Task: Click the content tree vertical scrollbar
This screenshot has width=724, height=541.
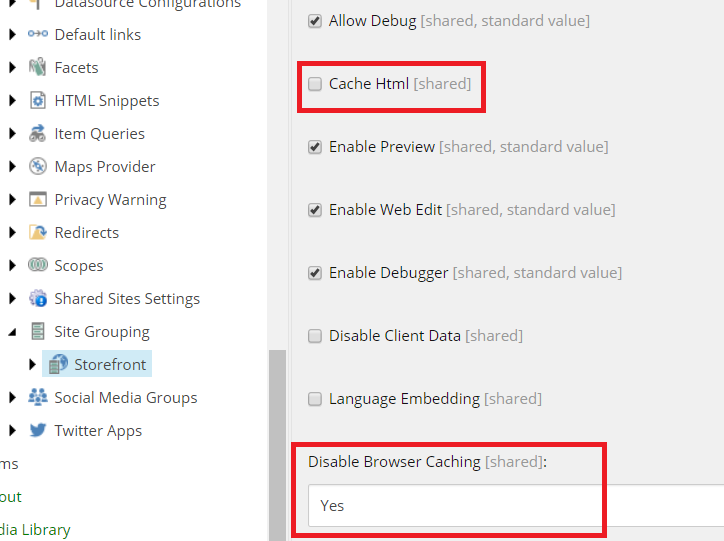Action: click(x=277, y=440)
